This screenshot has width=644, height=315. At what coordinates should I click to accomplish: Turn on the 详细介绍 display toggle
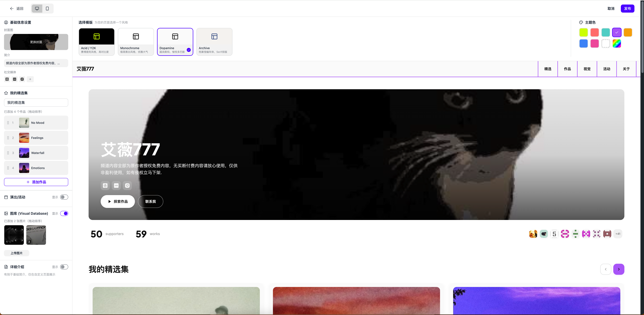click(64, 267)
